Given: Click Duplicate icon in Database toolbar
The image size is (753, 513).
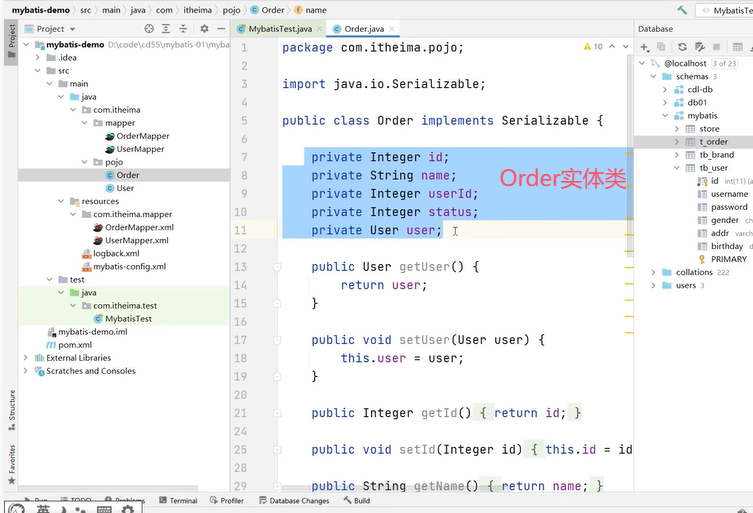Looking at the screenshot, I should [661, 47].
